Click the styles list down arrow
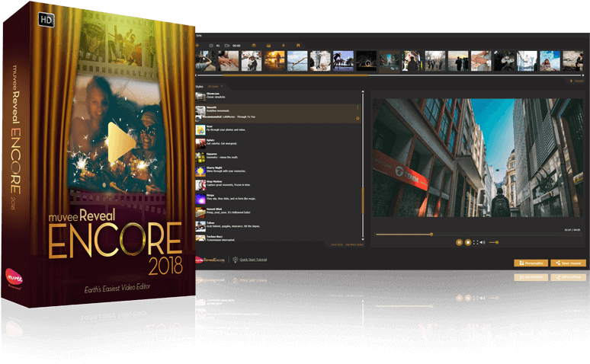This screenshot has width=590, height=364. click(x=363, y=239)
